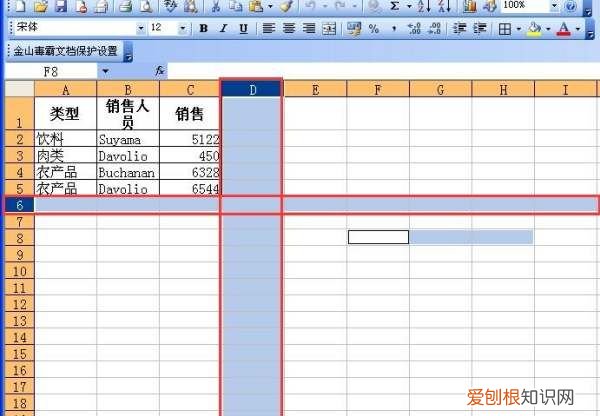
Task: Select row 12 header
Action: tap(19, 304)
